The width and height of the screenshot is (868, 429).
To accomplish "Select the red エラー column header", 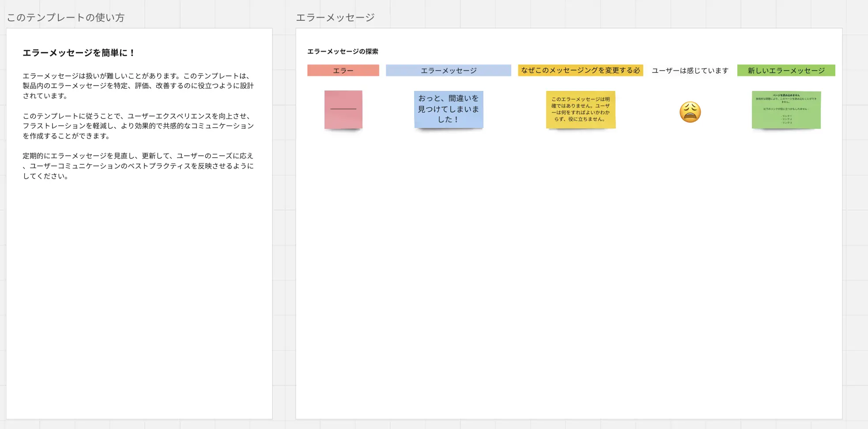I will 343,71.
